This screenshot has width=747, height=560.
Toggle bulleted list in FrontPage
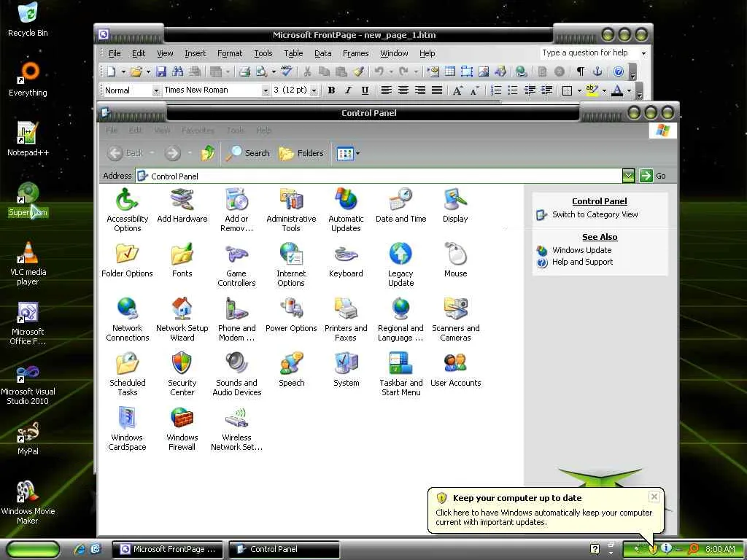(x=513, y=90)
